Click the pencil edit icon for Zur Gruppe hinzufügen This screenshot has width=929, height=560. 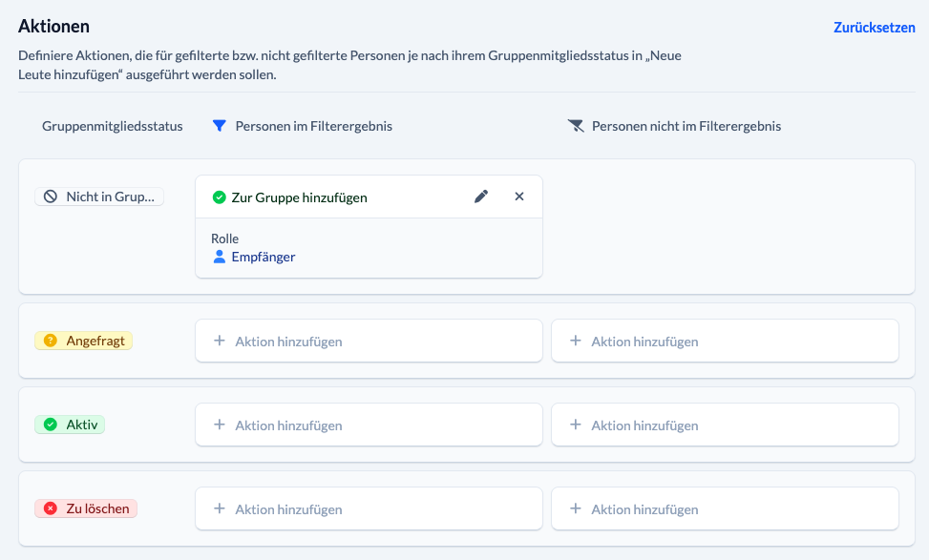(481, 197)
